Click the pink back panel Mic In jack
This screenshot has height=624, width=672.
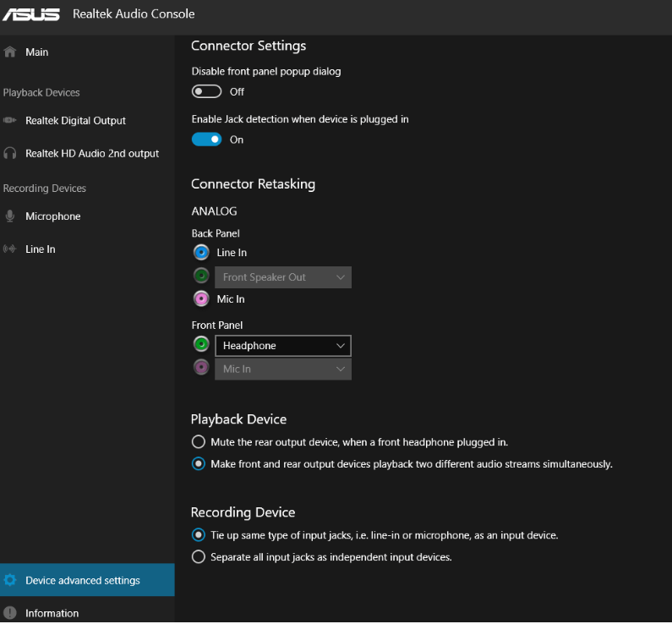[x=201, y=298]
